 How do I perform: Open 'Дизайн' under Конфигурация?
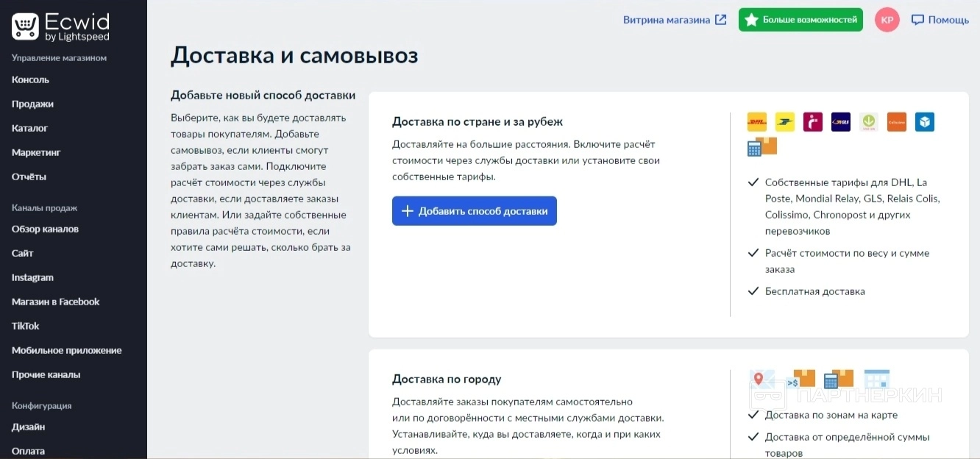click(x=28, y=427)
